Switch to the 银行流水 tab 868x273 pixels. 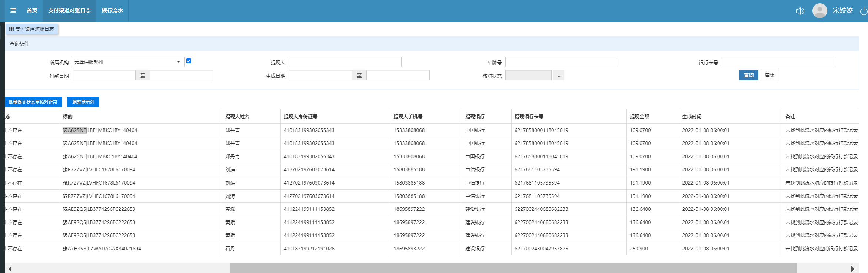point(112,10)
